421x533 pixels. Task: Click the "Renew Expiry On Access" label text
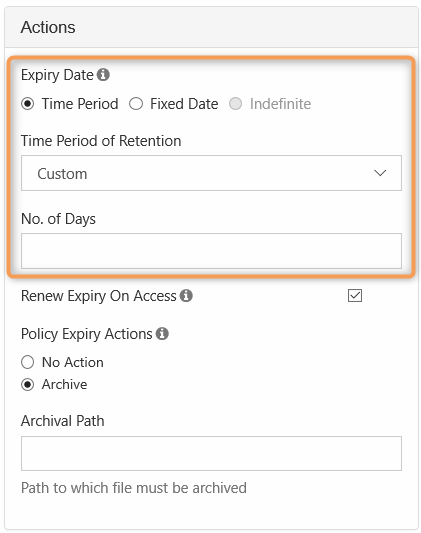coord(99,296)
